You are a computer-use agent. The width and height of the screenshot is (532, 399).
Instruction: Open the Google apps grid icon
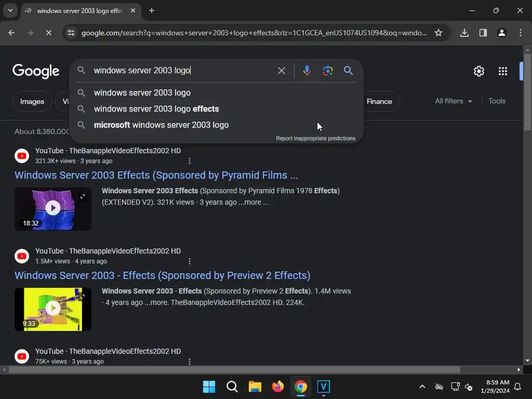[502, 71]
